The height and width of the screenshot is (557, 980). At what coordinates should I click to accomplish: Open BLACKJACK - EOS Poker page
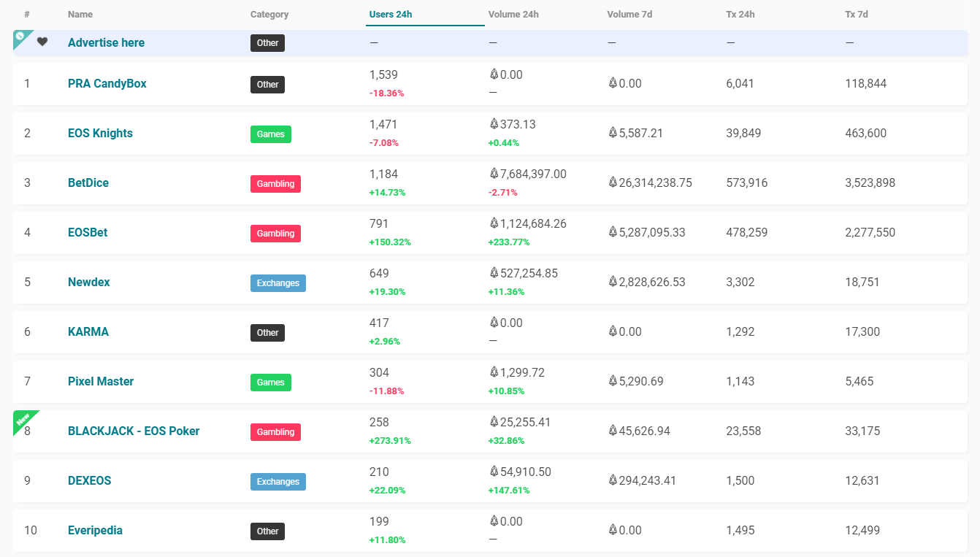click(x=134, y=431)
